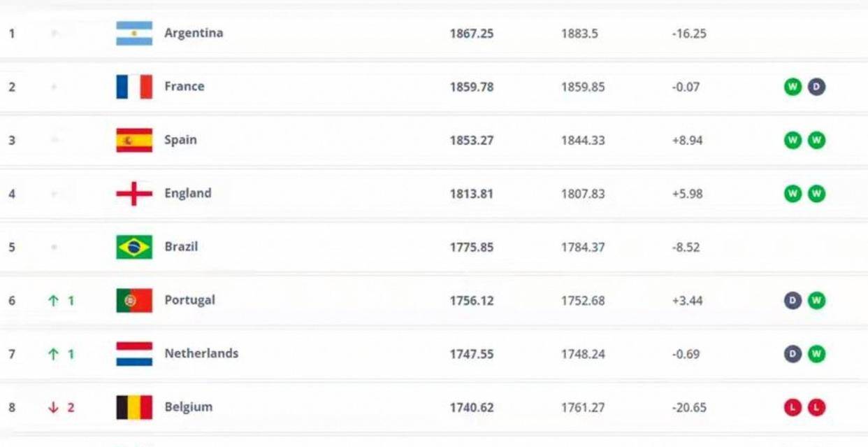Click Spain's previous points 1844.33
The width and height of the screenshot is (868, 447).
[x=583, y=141]
